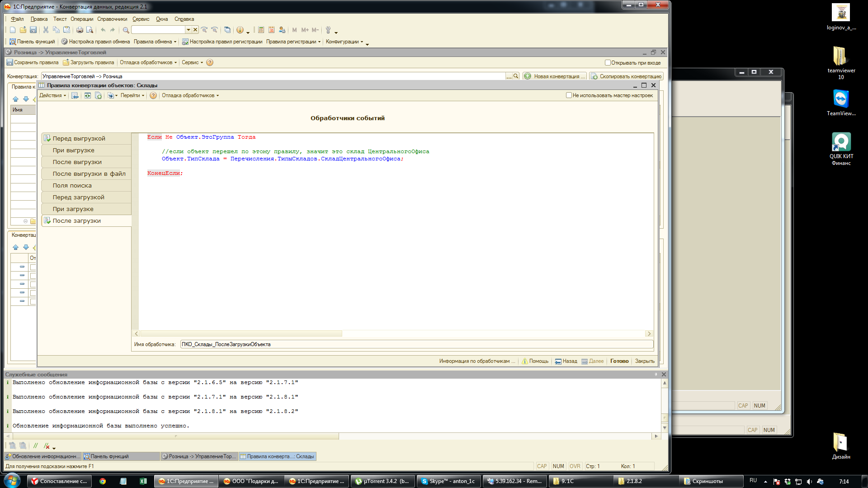Expand the Конфигурации dropdown
Viewport: 868px width, 488px height.
(x=344, y=42)
